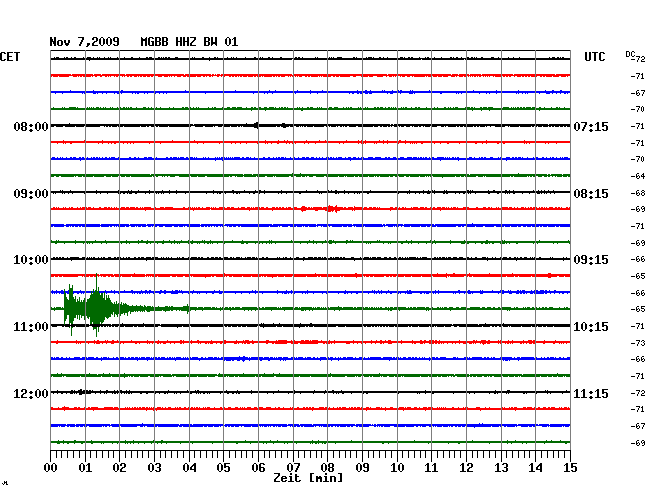
Task: Click the '06' minute axis label
Action: (258, 467)
